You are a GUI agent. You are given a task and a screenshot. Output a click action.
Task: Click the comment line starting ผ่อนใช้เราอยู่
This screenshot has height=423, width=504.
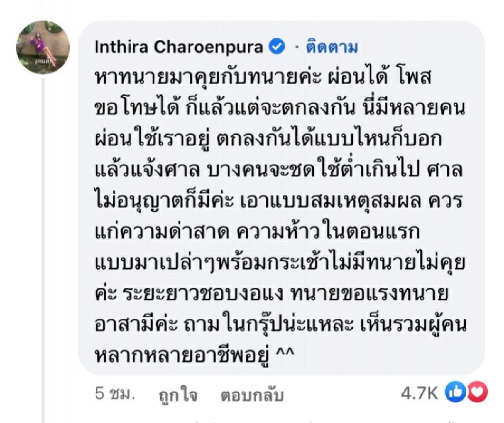pos(268,139)
